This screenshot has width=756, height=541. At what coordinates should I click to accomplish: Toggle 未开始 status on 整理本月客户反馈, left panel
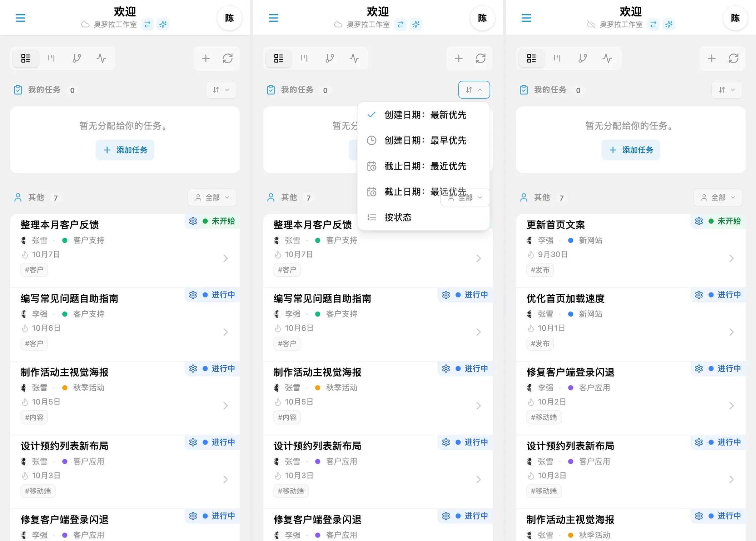219,221
